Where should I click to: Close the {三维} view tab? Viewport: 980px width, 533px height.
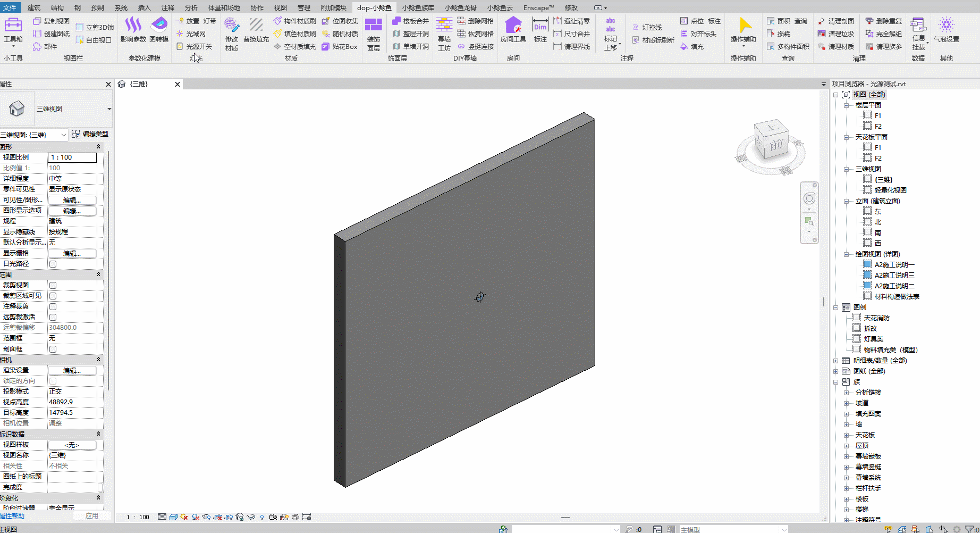pos(178,84)
